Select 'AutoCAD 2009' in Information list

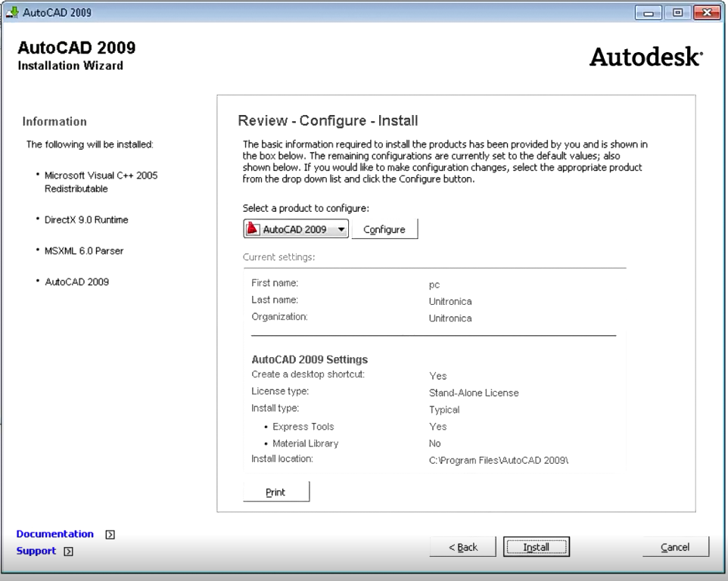[x=76, y=282]
